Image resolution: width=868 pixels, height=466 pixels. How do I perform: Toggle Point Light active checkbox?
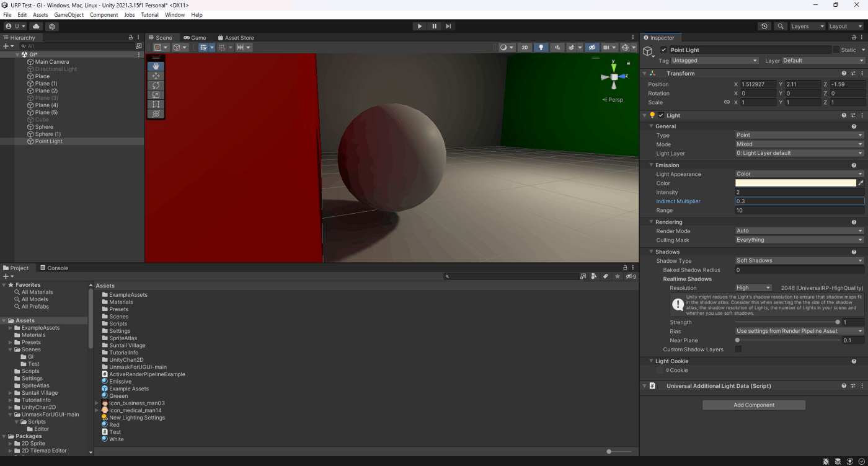point(664,50)
